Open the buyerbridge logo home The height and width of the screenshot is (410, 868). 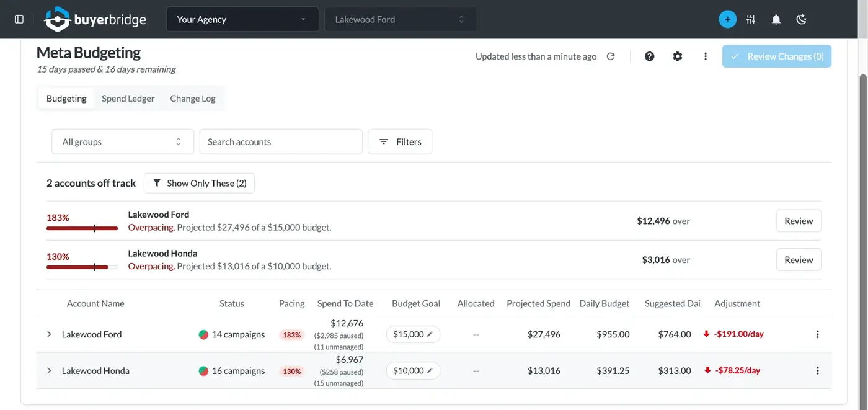click(x=95, y=19)
